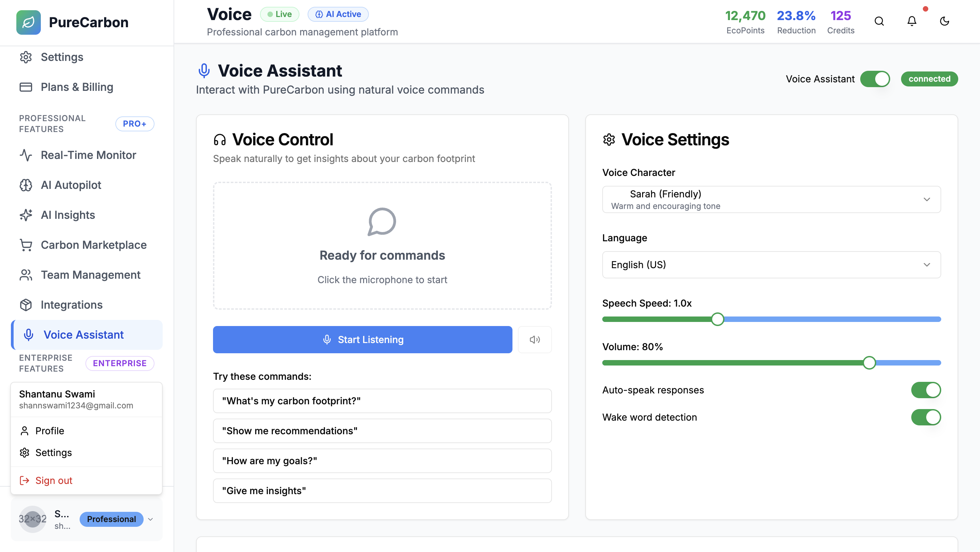Toggle Wake word detection off
The width and height of the screenshot is (980, 552).
coord(925,417)
